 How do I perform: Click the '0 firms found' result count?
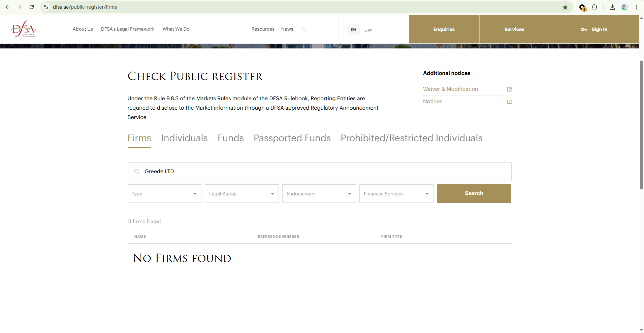(144, 221)
